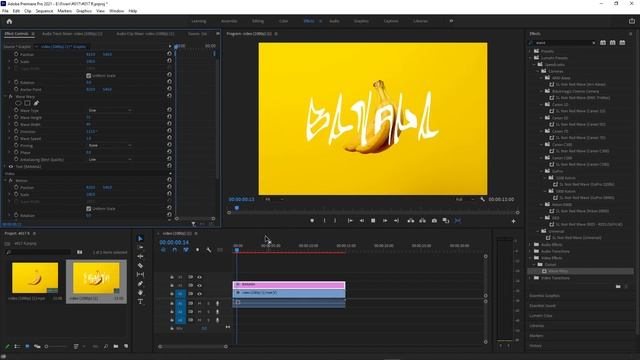Open the Essential Graphics panel

[x=544, y=296]
